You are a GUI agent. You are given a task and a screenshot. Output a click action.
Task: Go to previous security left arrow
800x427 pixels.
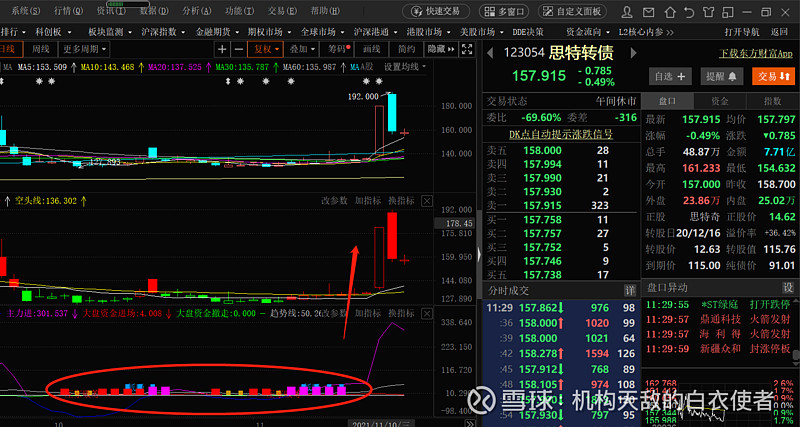click(490, 53)
